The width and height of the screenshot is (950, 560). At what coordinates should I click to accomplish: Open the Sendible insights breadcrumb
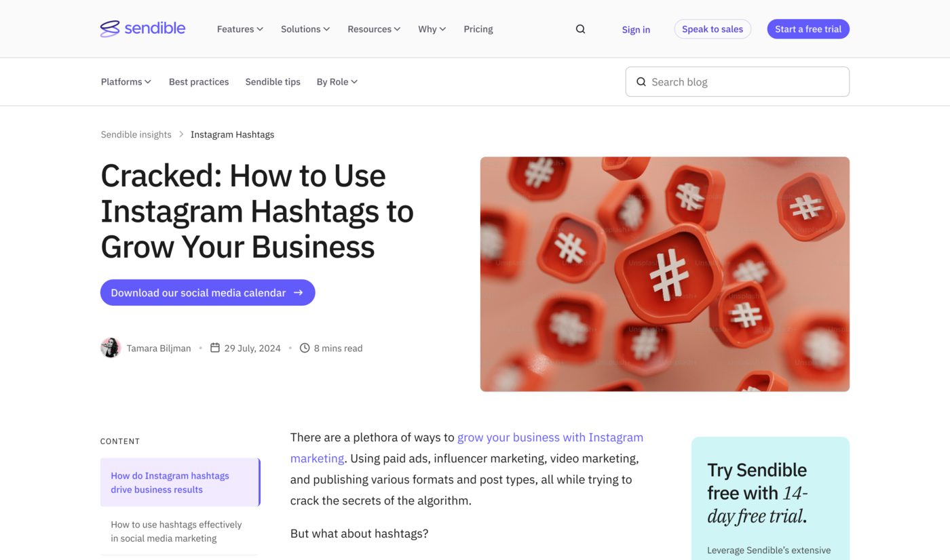pyautogui.click(x=136, y=134)
